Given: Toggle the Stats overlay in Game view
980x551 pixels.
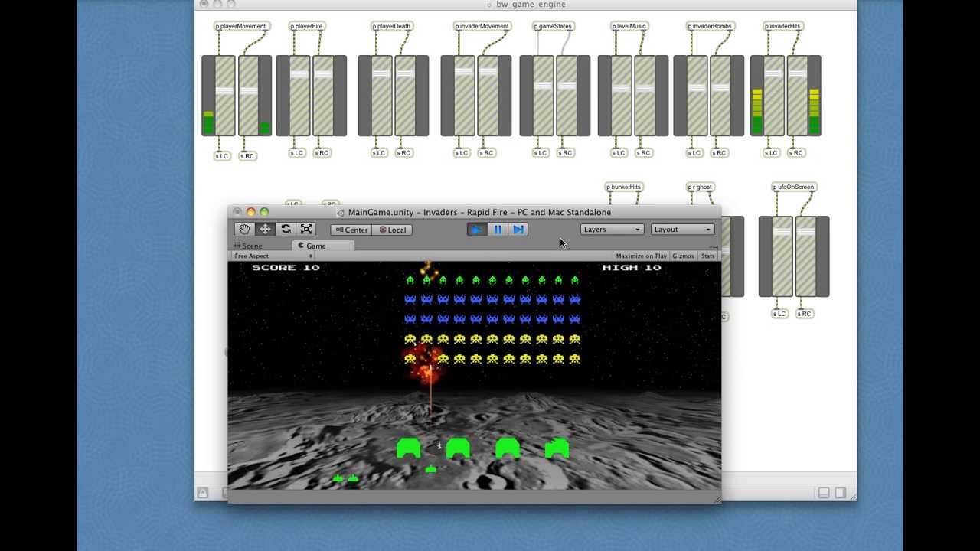Looking at the screenshot, I should click(707, 256).
